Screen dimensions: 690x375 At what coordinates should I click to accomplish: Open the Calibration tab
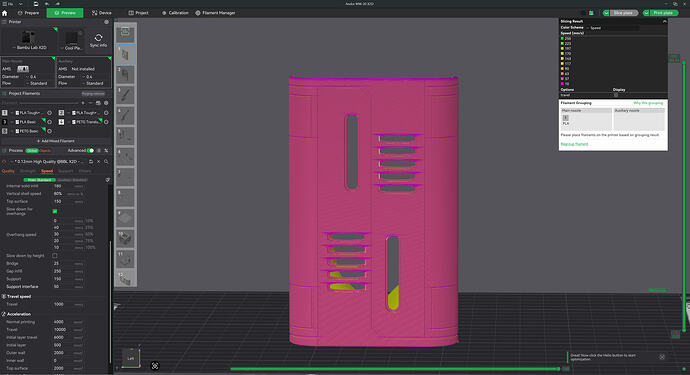(175, 13)
